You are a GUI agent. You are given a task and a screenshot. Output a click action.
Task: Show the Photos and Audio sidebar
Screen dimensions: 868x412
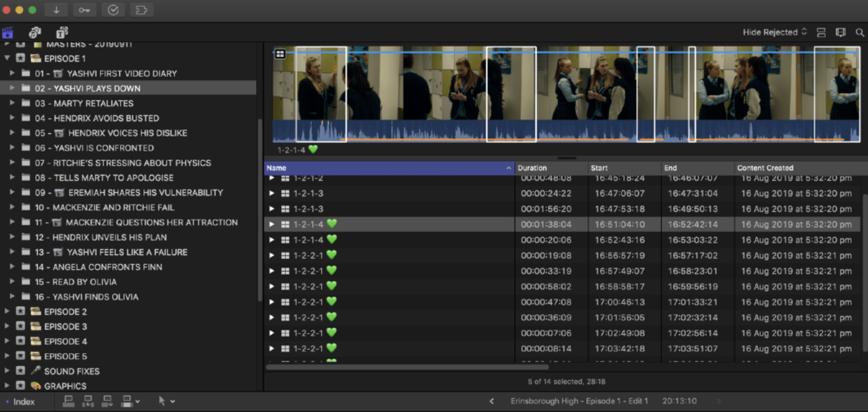[35, 33]
